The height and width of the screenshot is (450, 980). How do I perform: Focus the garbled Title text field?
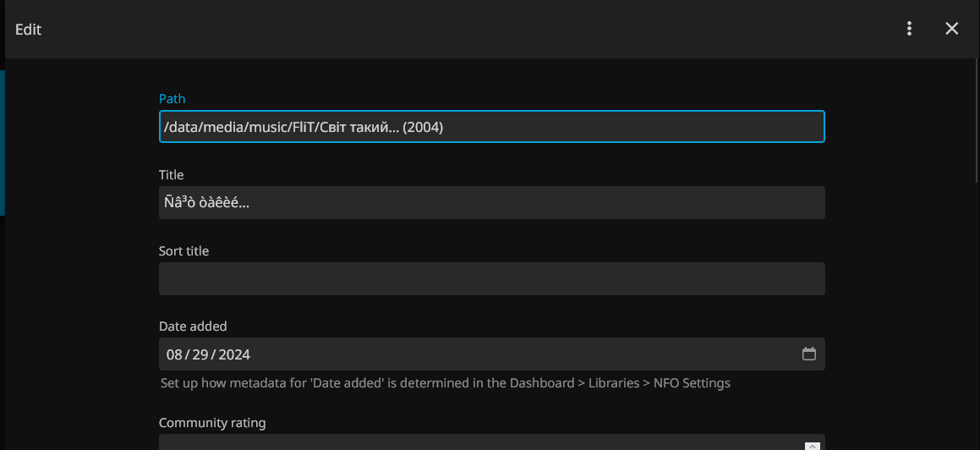pyautogui.click(x=491, y=203)
